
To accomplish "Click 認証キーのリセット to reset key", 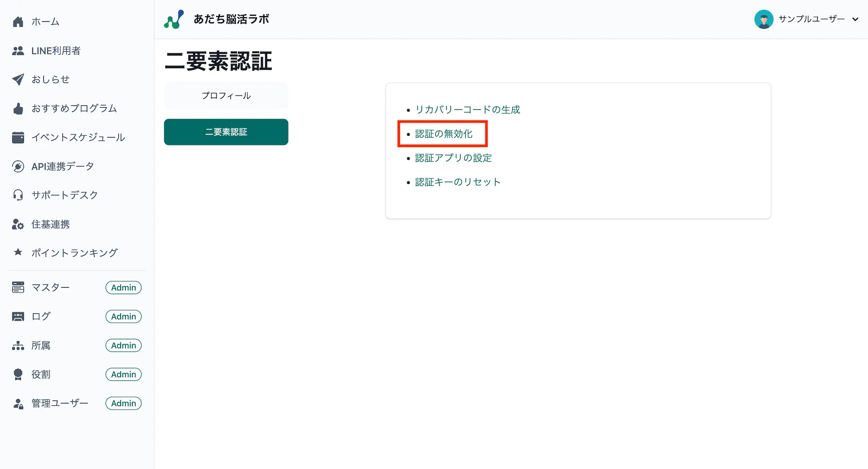I will (457, 182).
